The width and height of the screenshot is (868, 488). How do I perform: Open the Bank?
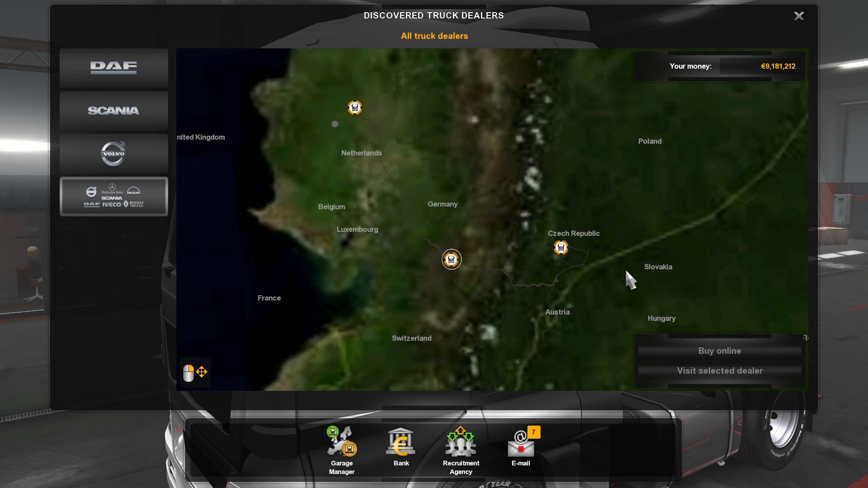401,447
